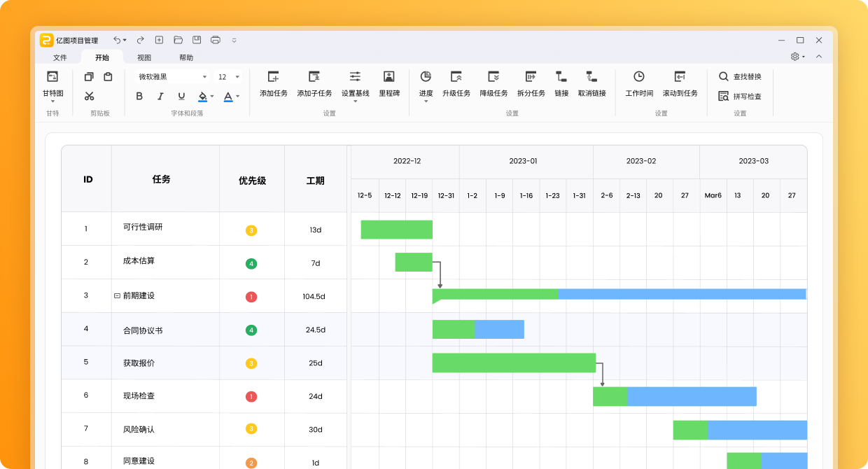This screenshot has width=868, height=469.
Task: Open 工作时间 (Working Time) settings icon
Action: tap(638, 79)
